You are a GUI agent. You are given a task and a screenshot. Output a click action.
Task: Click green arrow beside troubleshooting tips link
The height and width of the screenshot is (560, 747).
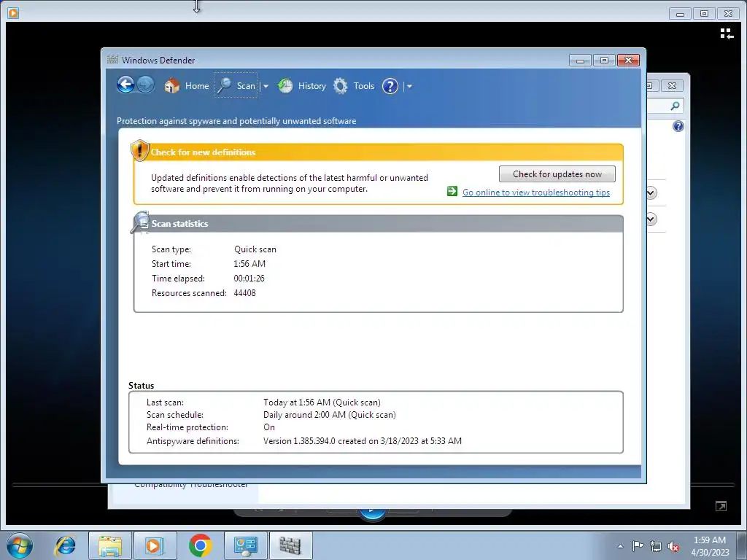point(452,192)
